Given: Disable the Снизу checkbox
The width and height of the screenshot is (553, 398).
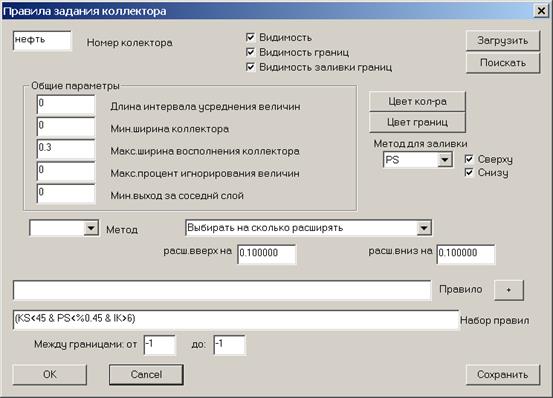Looking at the screenshot, I should 469,173.
